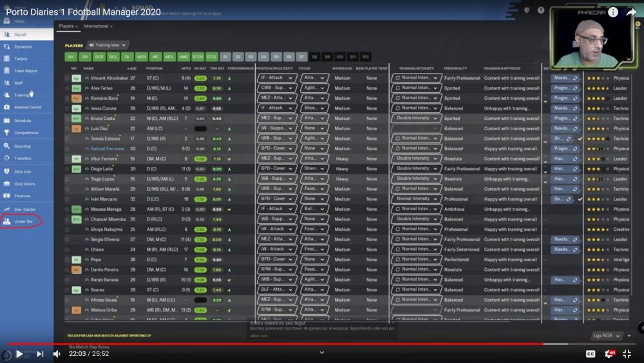Select Alex Telles's row checkbox
The image size is (644, 363).
click(x=67, y=88)
